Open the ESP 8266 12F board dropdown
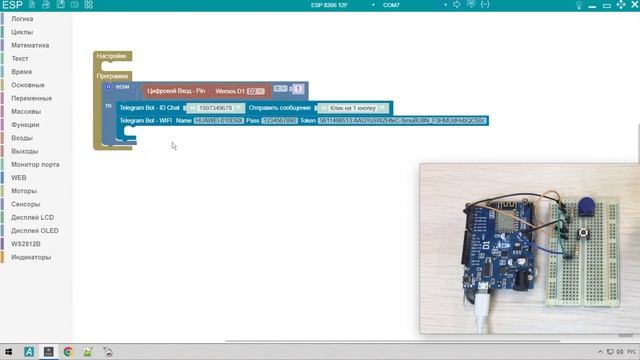Viewport: 640px width, 360px height. point(343,5)
